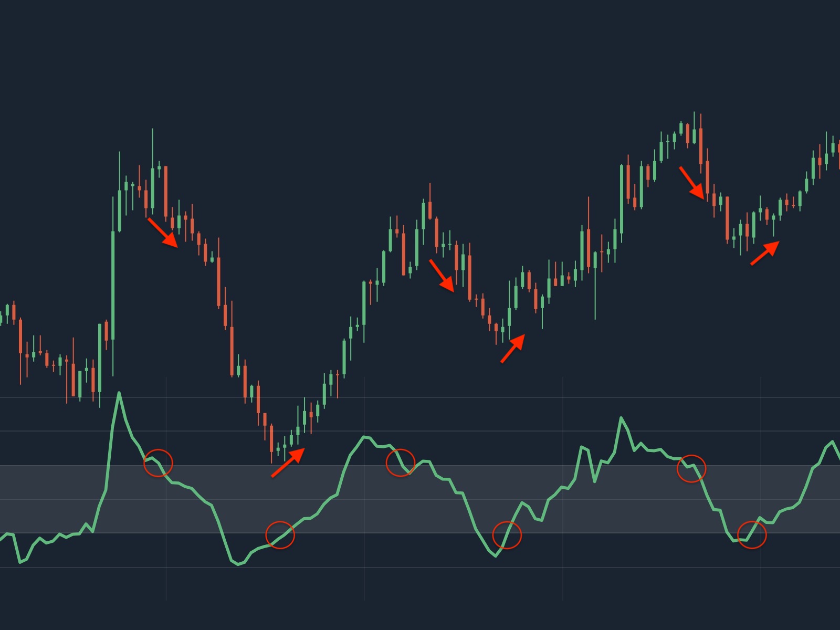The width and height of the screenshot is (840, 630).
Task: Click the highest peak of the green oscillator line
Action: point(119,393)
